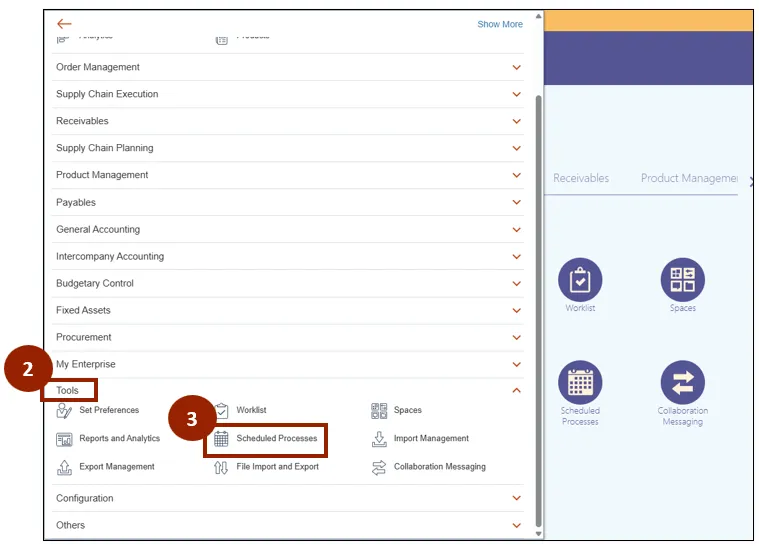The image size is (759, 549).
Task: Expand the Configuration chevron
Action: point(516,498)
